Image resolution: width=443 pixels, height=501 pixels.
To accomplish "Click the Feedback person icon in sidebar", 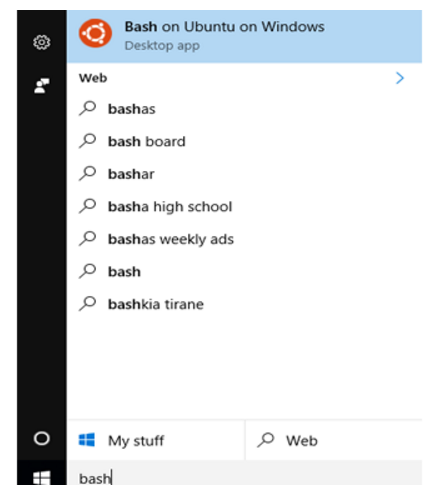I will click(42, 86).
